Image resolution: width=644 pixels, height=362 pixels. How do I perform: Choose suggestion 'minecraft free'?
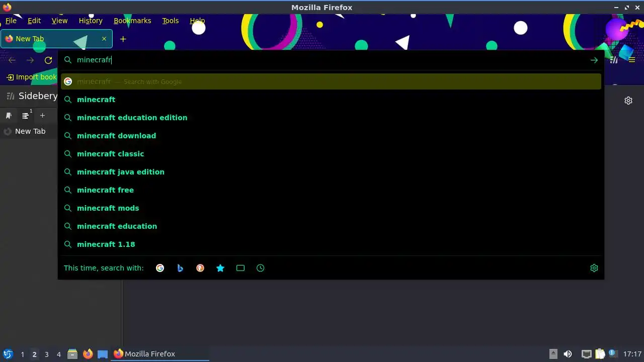[331, 190]
